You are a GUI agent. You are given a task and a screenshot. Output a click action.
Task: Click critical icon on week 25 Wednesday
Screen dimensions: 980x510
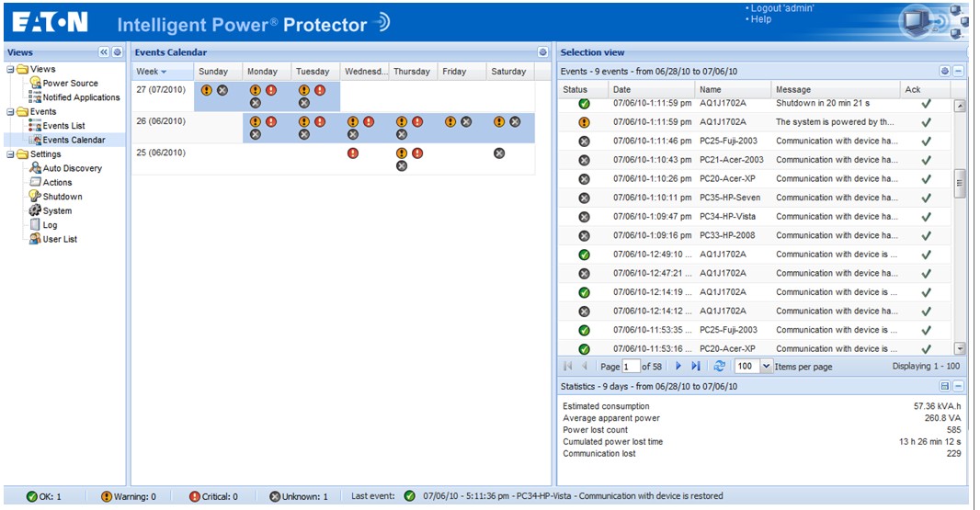click(353, 153)
